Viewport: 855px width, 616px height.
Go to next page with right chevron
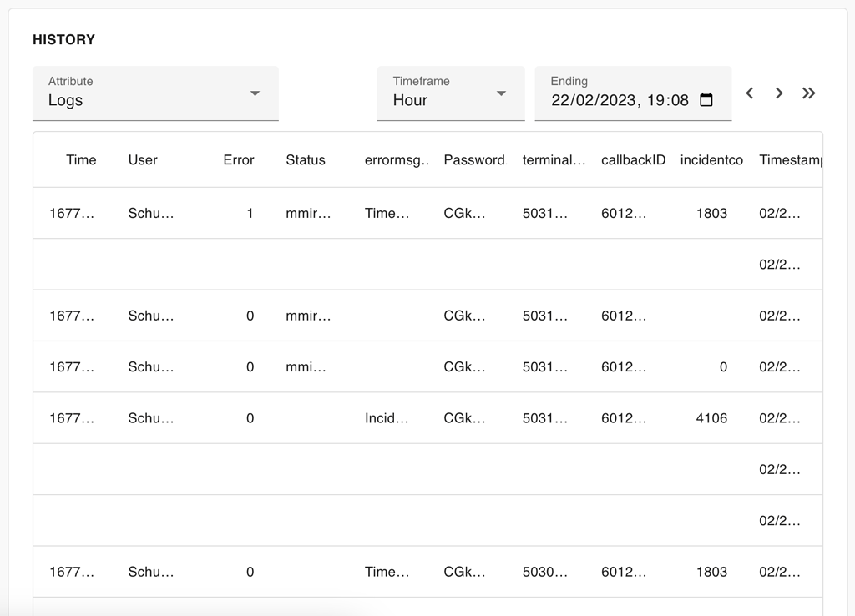pos(778,93)
